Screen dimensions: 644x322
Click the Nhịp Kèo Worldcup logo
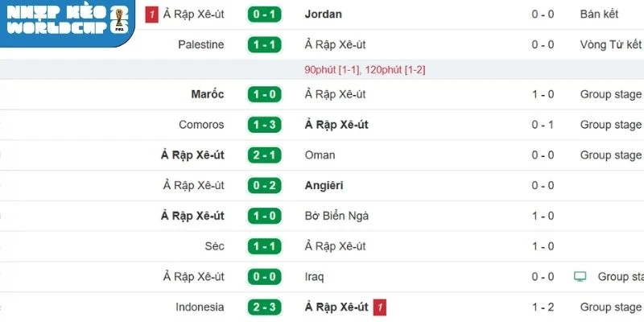coord(64,23)
